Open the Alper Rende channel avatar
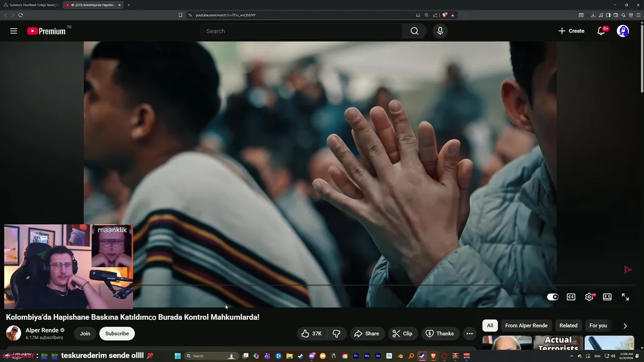 tap(14, 333)
